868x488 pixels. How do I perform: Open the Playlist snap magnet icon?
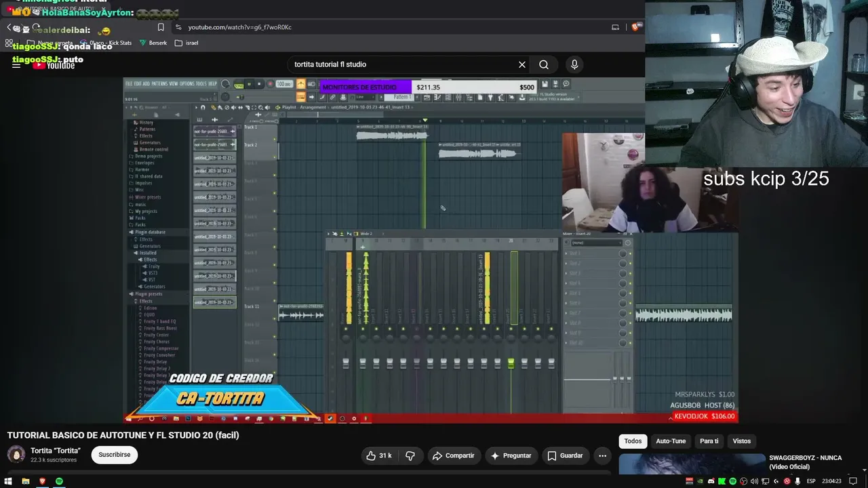202,107
